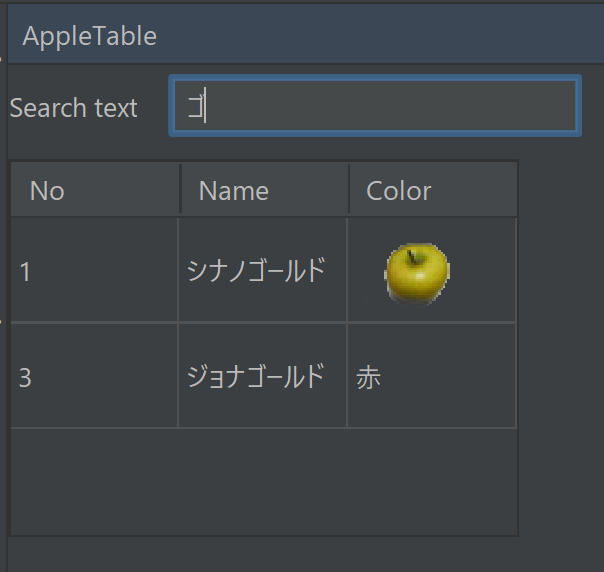Click the 赤 color cell

click(431, 377)
